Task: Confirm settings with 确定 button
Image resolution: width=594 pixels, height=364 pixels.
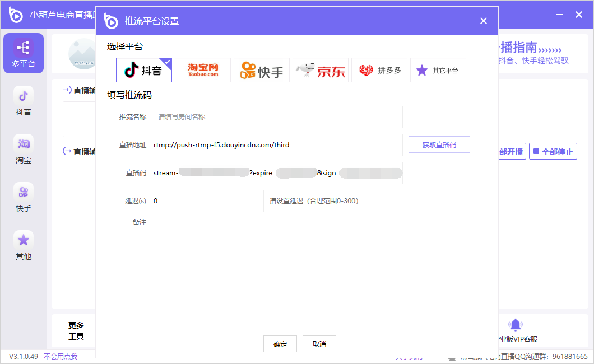Action: [x=280, y=344]
